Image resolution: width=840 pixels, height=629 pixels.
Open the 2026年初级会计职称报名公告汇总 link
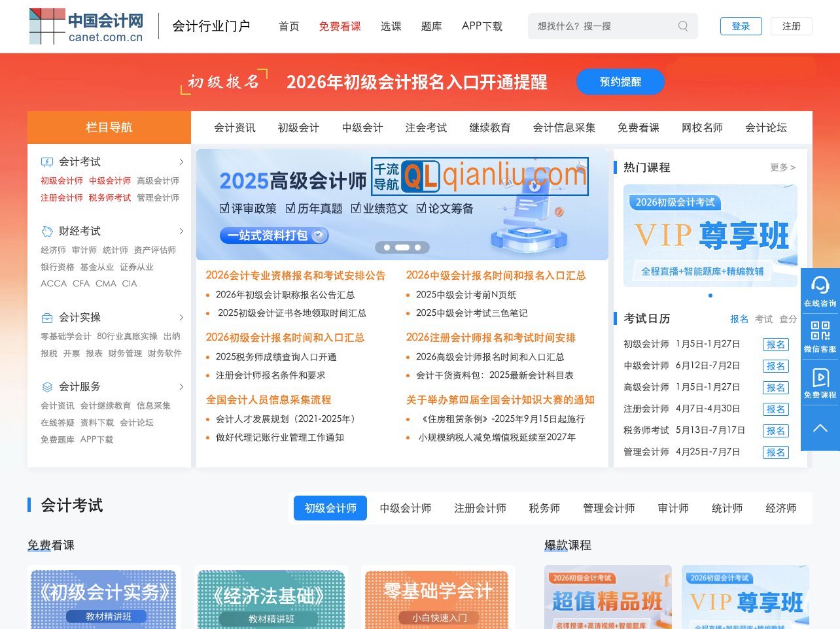(285, 294)
